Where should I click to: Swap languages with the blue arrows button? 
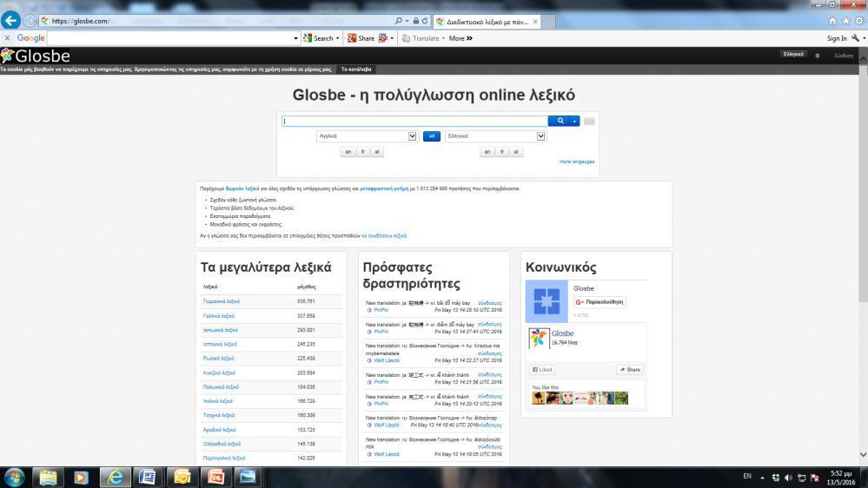coord(431,136)
